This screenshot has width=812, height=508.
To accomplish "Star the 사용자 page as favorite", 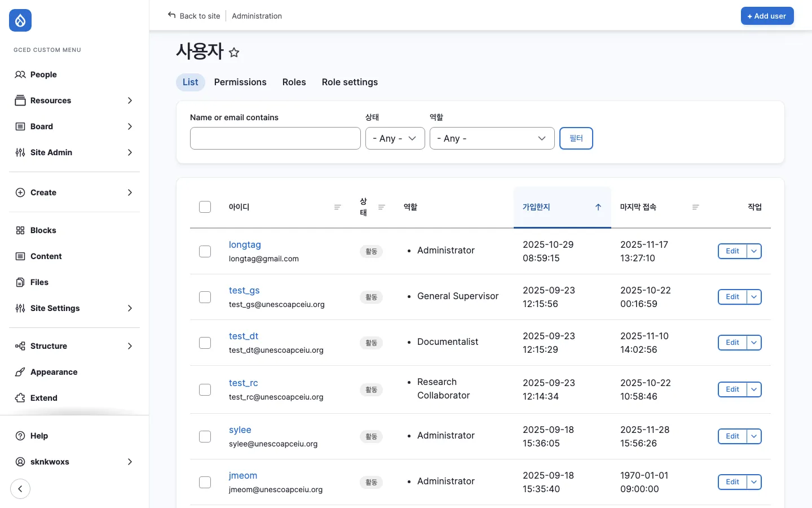I will coord(234,52).
